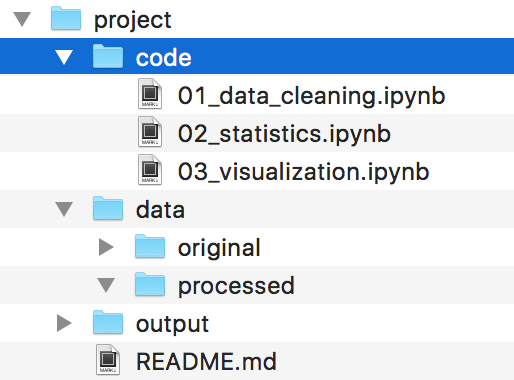The width and height of the screenshot is (514, 380).
Task: Collapse the project folder disclosure triangle
Action: (22, 19)
